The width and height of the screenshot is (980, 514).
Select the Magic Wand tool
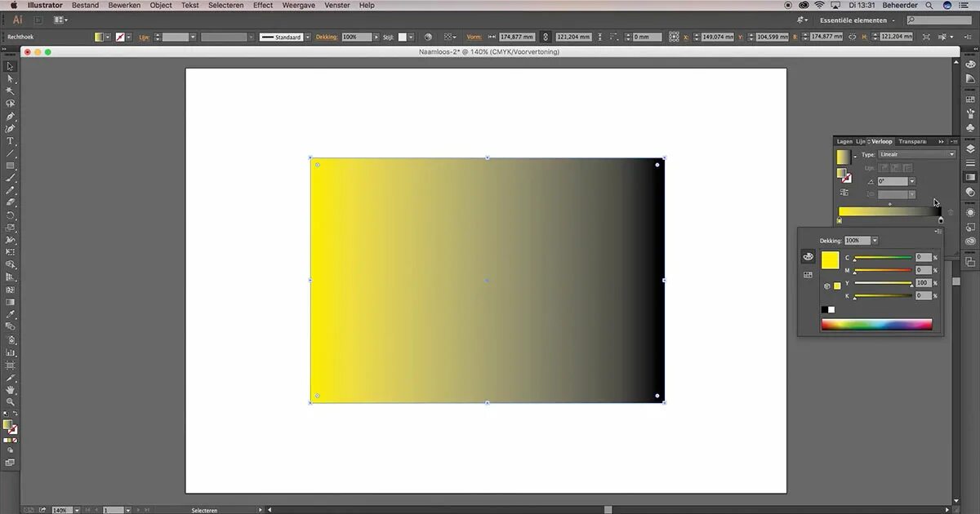coord(11,91)
